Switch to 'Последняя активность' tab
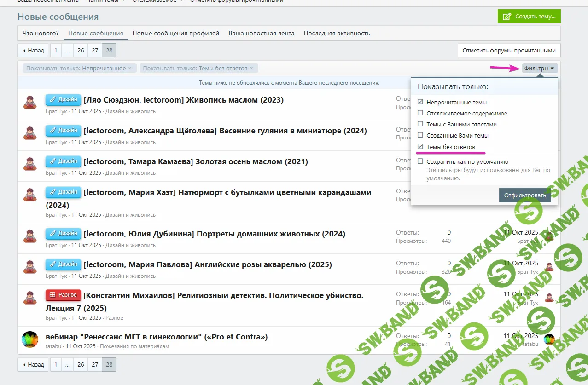Viewport: 588px width, 385px height. coord(337,33)
